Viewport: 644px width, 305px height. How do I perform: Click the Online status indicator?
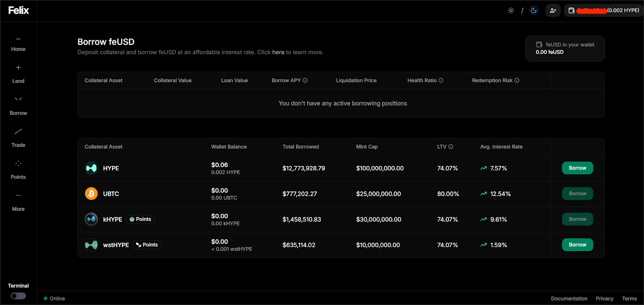click(x=54, y=299)
